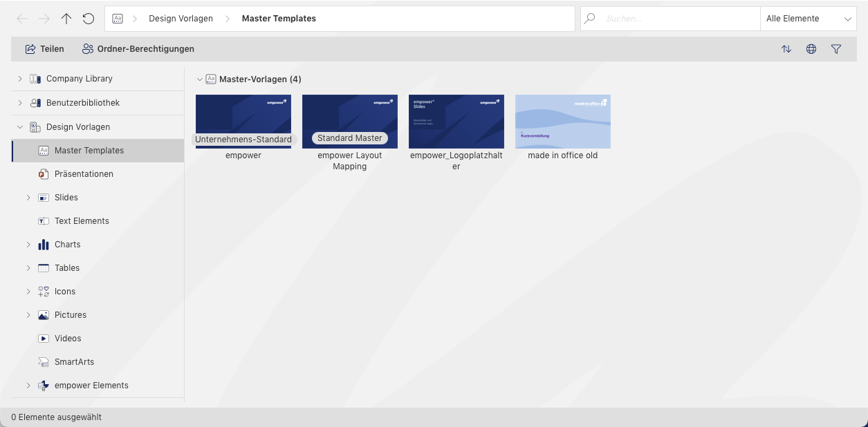Select Company Library in sidebar
The image size is (868, 427).
98,79
